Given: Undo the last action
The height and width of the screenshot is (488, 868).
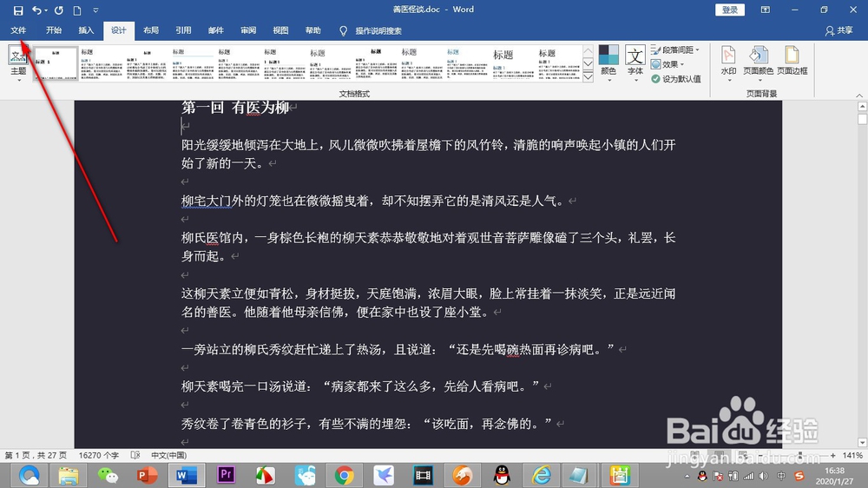Looking at the screenshot, I should (36, 10).
